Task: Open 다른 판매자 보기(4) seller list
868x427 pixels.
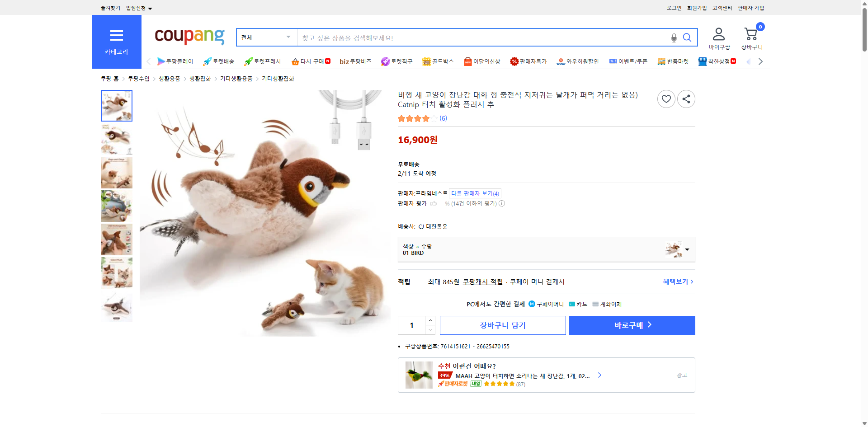Action: pos(475,193)
